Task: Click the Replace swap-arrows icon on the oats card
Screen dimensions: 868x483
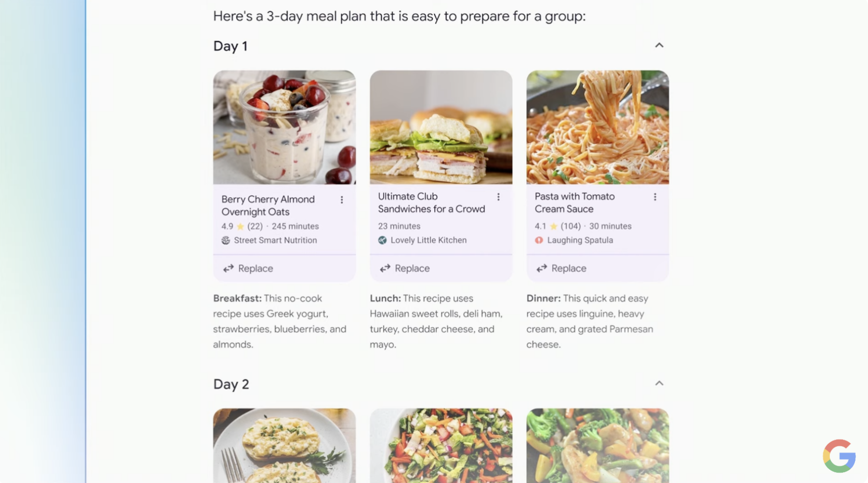Action: click(228, 268)
